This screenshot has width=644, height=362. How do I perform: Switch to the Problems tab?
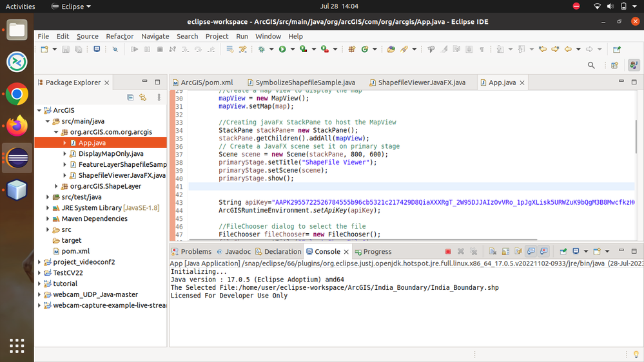195,251
